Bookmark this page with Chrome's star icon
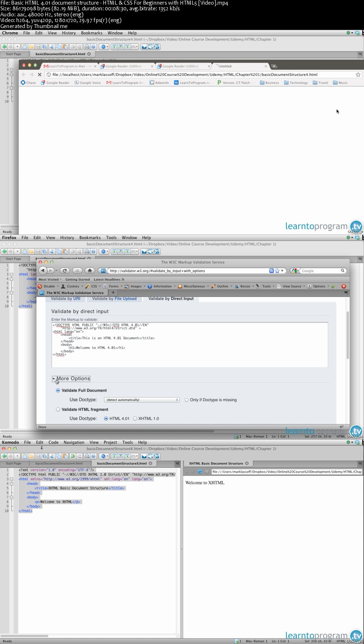The width and height of the screenshot is (364, 644). tap(358, 75)
